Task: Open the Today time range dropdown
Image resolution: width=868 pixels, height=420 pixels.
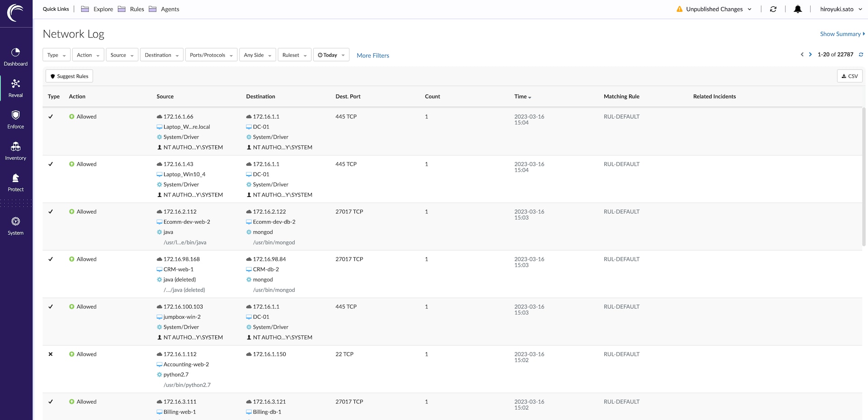Action: pyautogui.click(x=331, y=55)
